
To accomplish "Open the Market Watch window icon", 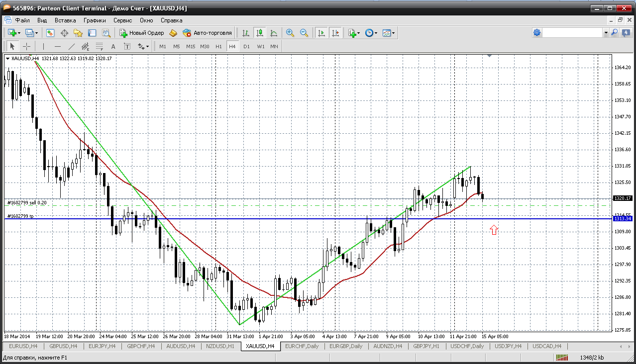I will [x=50, y=33].
